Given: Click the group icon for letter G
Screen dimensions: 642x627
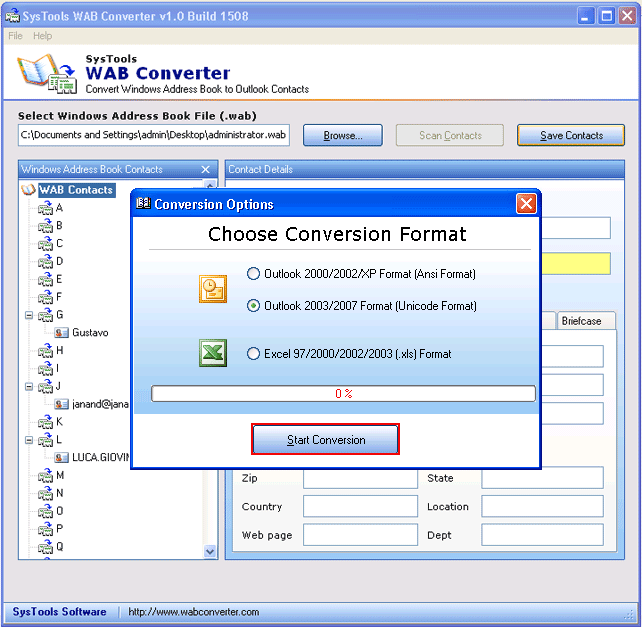Looking at the screenshot, I should click(x=45, y=315).
